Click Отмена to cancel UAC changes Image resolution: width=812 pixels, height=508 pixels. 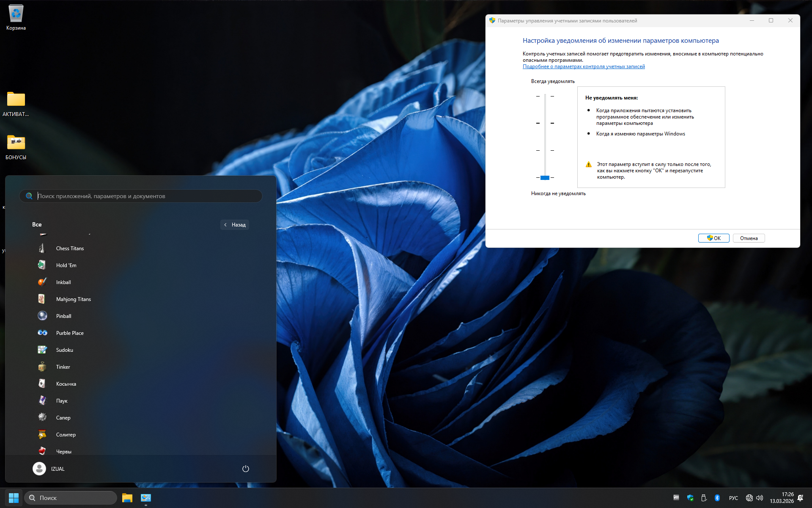[x=749, y=238]
